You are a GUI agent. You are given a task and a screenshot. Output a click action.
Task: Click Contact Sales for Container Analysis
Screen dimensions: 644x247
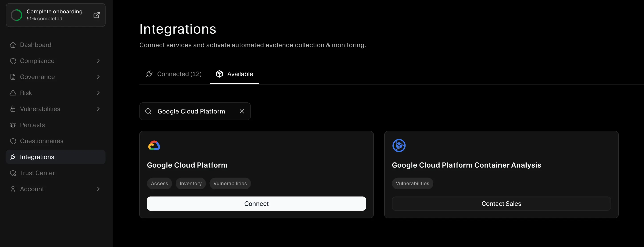(501, 204)
